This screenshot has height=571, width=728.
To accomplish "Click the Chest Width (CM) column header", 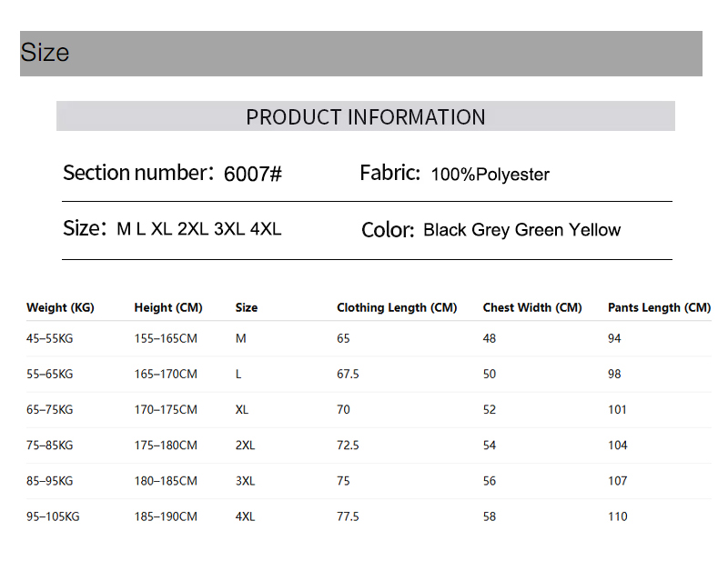I will coord(532,307).
